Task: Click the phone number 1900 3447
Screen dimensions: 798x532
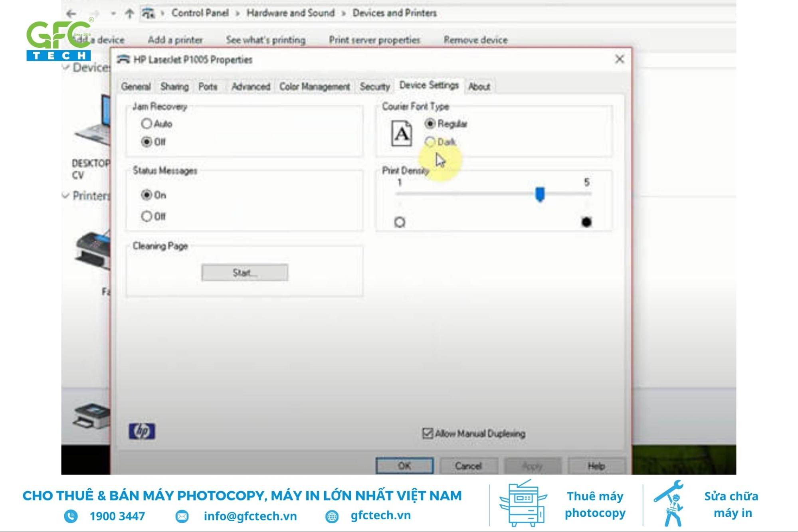Action: (x=117, y=516)
